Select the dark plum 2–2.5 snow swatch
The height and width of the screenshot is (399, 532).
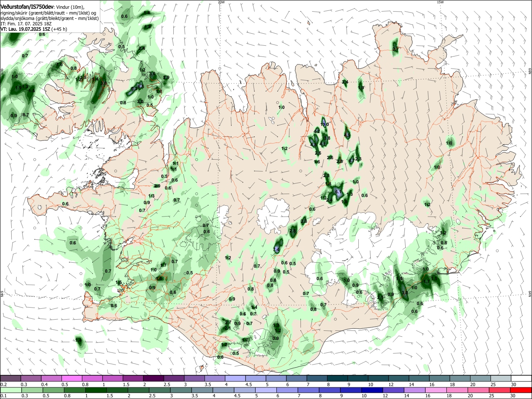(x=153, y=378)
